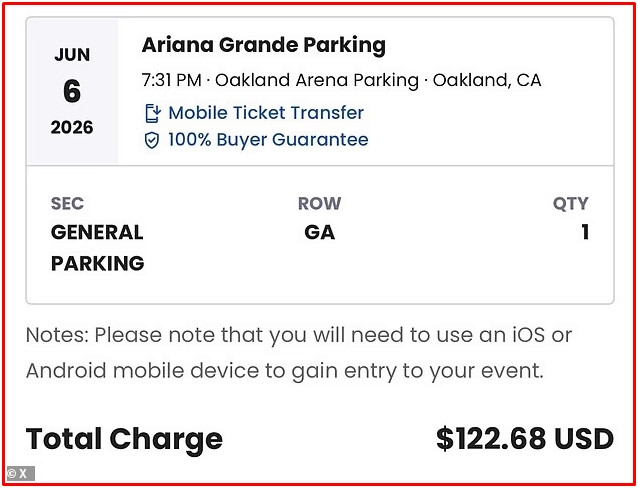
Task: Select the SEC column label
Action: [x=67, y=204]
